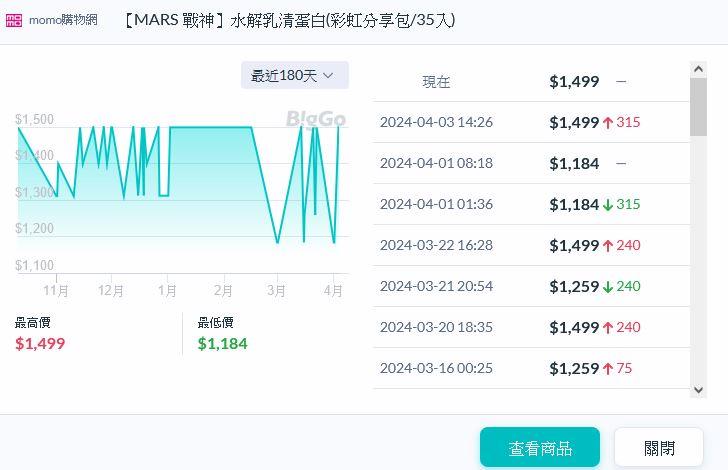Click the product title MARS 戰神 水解乳清蛋白
Image resolution: width=728 pixels, height=470 pixels.
(290, 20)
